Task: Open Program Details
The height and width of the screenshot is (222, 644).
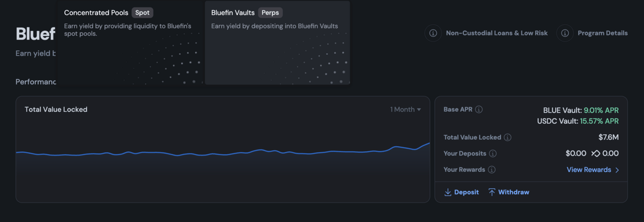Action: (x=602, y=33)
